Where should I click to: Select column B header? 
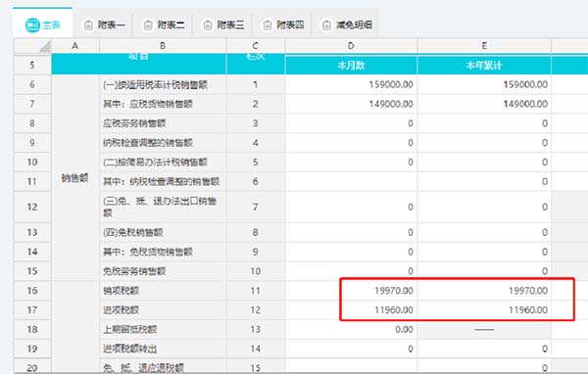click(163, 46)
